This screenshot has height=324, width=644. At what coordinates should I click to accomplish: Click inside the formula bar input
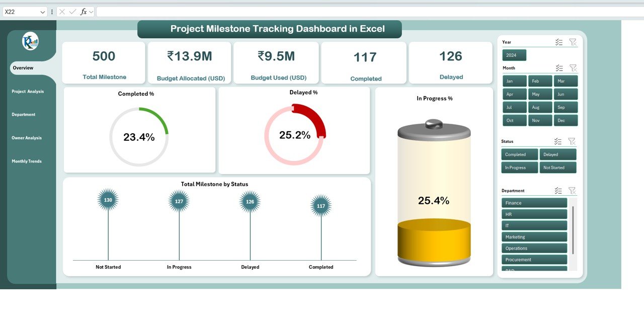pyautogui.click(x=352, y=12)
